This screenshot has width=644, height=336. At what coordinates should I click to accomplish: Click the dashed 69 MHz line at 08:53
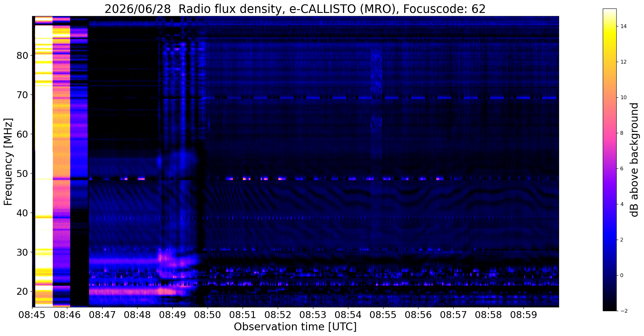pos(313,98)
